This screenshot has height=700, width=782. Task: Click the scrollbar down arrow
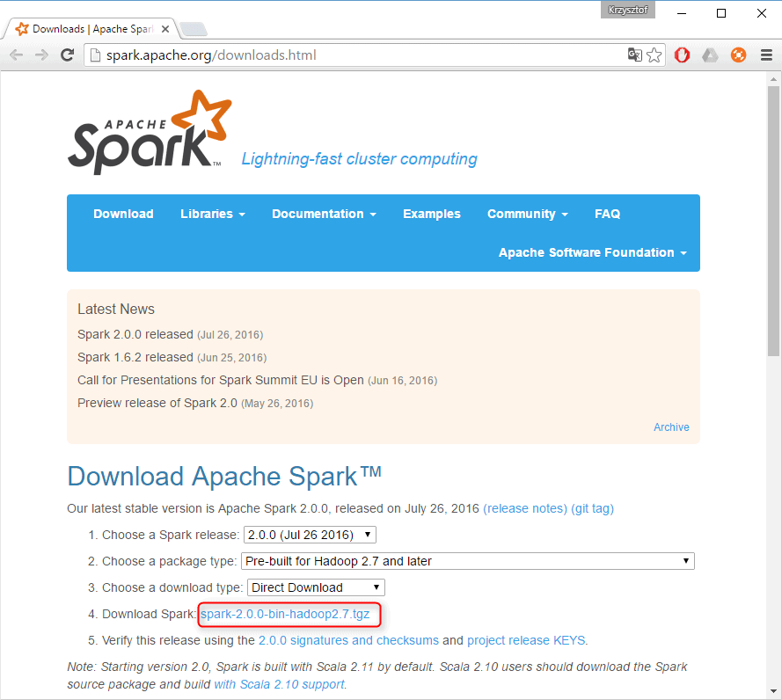pyautogui.click(x=773, y=691)
